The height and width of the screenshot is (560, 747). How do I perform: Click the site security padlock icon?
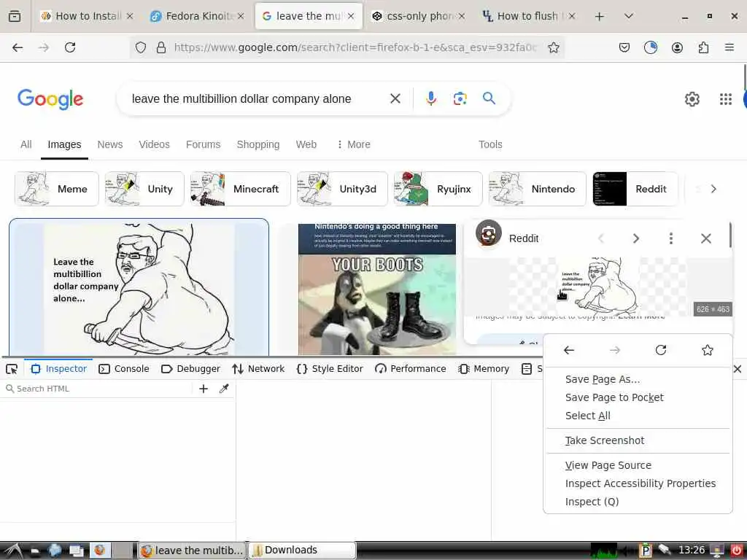tap(161, 47)
